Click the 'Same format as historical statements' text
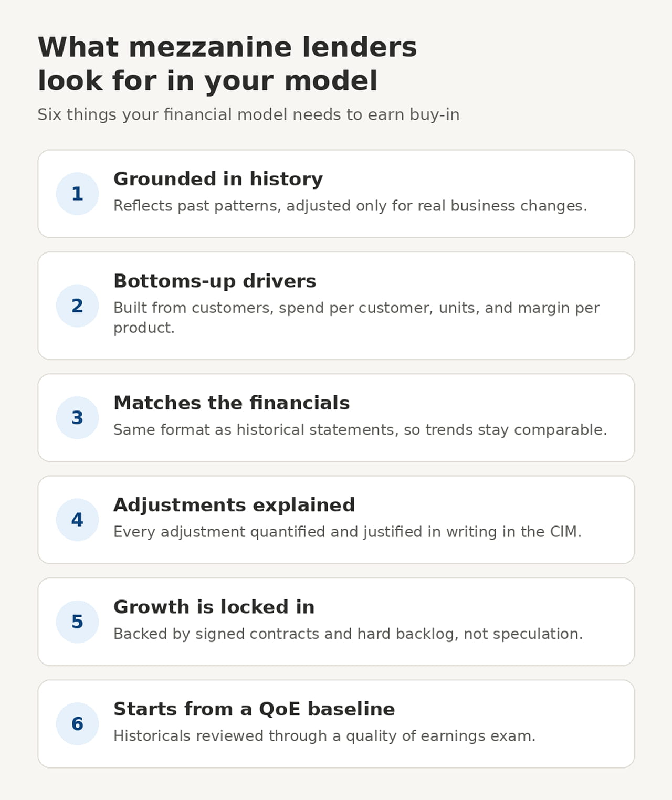 [360, 430]
